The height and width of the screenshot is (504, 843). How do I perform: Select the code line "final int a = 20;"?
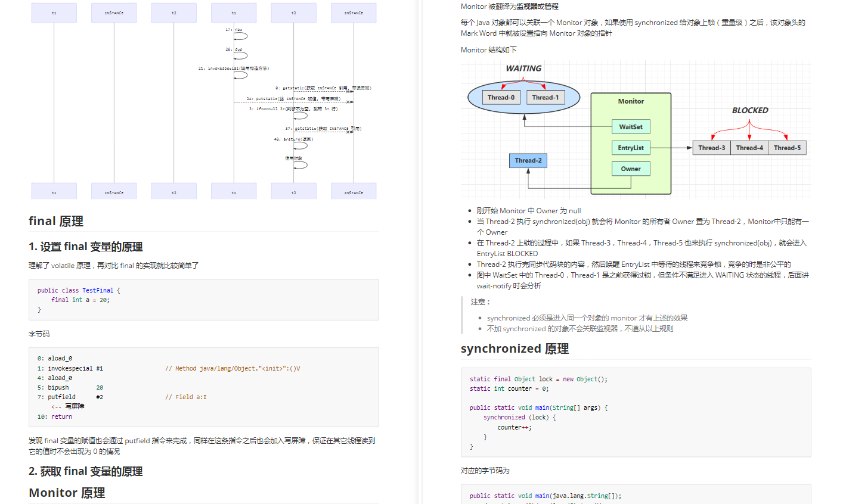pyautogui.click(x=80, y=300)
